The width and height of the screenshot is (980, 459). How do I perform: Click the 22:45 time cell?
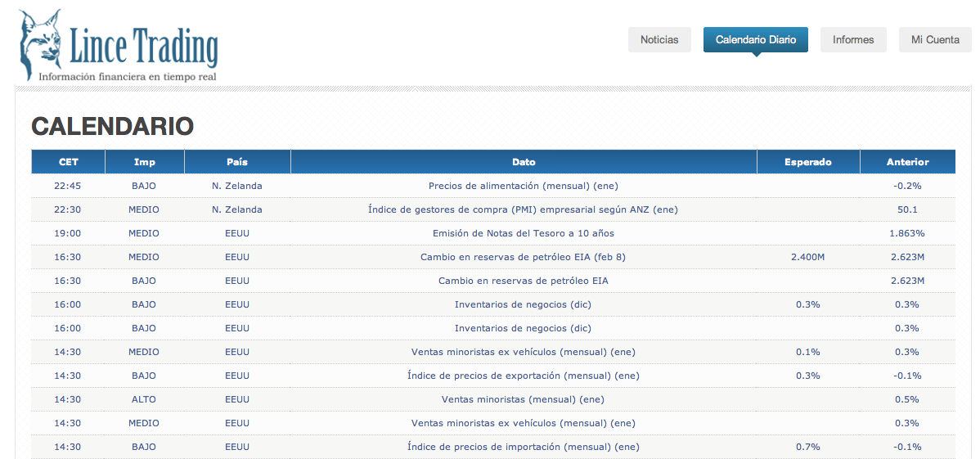tap(68, 186)
